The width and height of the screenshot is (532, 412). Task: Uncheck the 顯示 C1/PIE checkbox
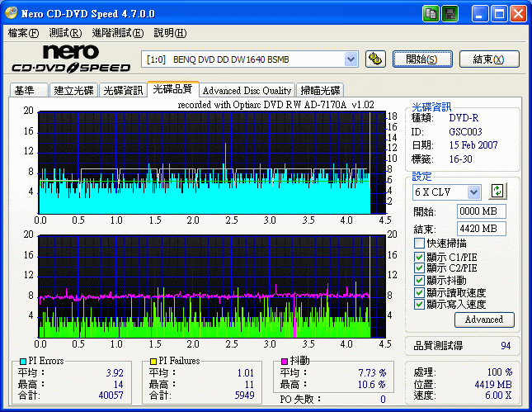[x=419, y=257]
